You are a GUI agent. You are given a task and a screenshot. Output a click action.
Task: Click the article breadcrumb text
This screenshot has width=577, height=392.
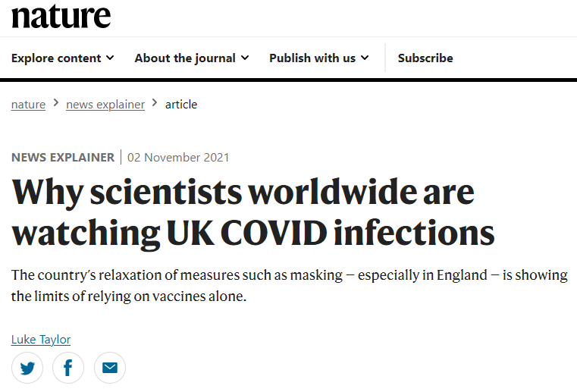pos(181,105)
